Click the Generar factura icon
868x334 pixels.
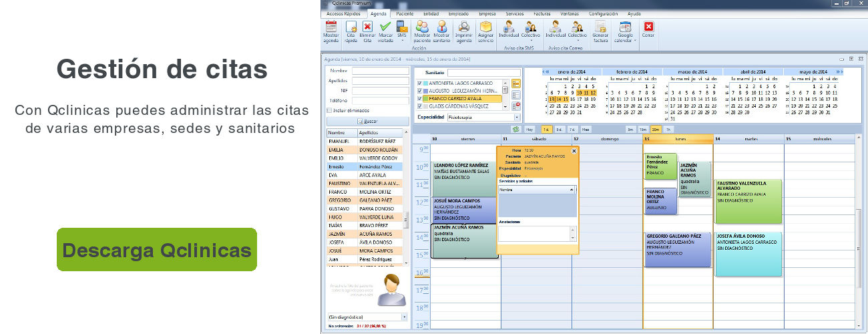600,31
